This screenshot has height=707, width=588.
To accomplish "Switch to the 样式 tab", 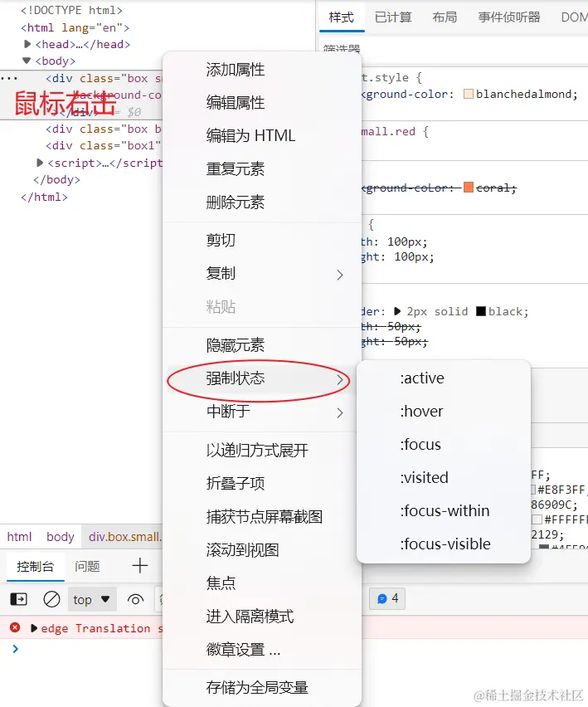I will coord(342,17).
